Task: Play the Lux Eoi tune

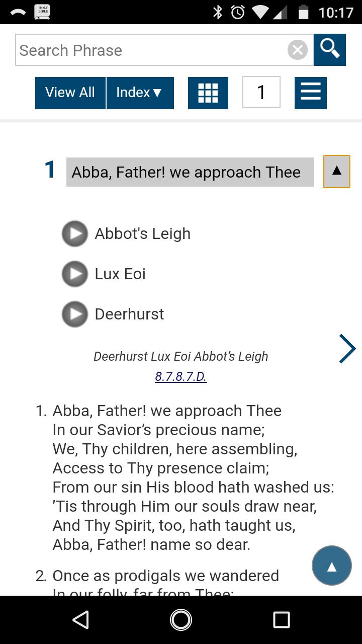Action: click(x=75, y=274)
